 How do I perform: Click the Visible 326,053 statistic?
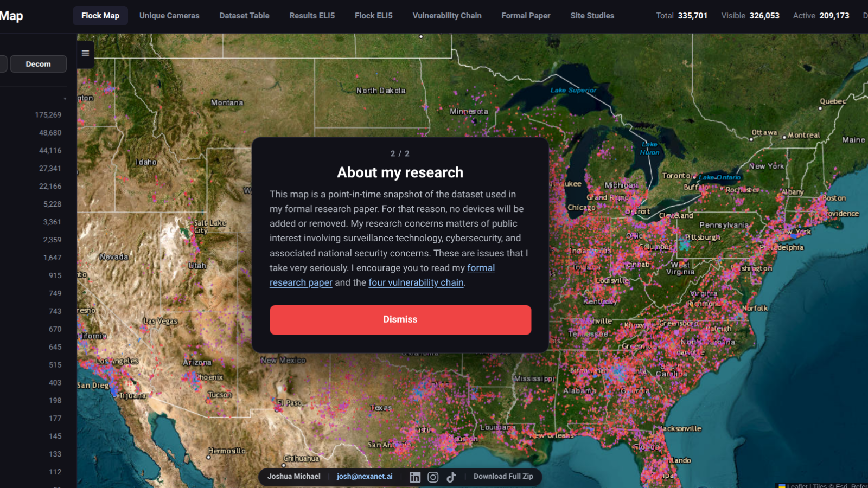coord(750,16)
